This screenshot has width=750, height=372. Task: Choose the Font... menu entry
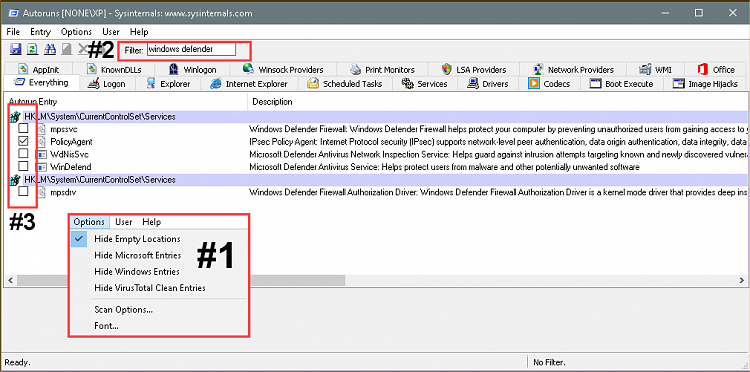[159, 326]
